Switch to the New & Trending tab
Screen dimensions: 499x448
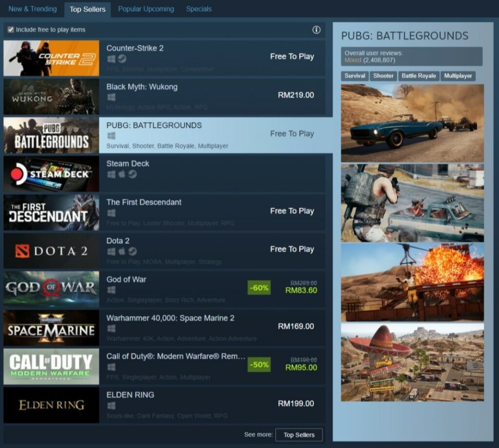[x=33, y=9]
